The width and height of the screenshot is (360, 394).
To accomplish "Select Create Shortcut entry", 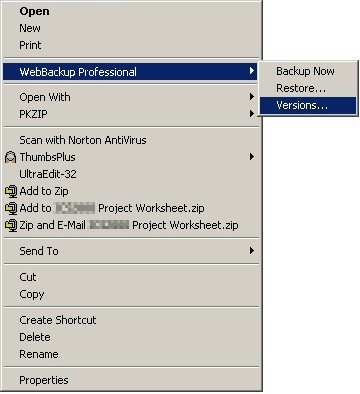I will coord(131,320).
